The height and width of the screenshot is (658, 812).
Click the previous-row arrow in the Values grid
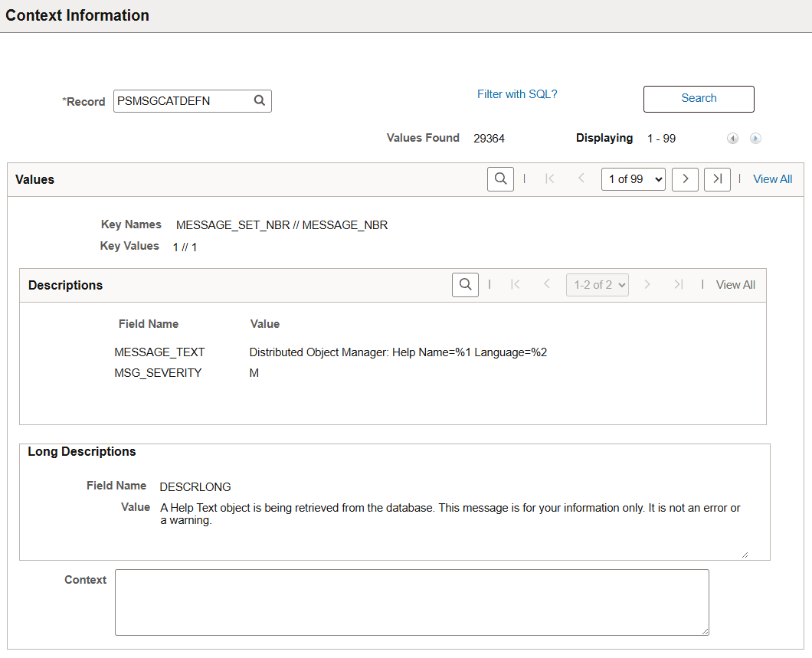click(581, 178)
